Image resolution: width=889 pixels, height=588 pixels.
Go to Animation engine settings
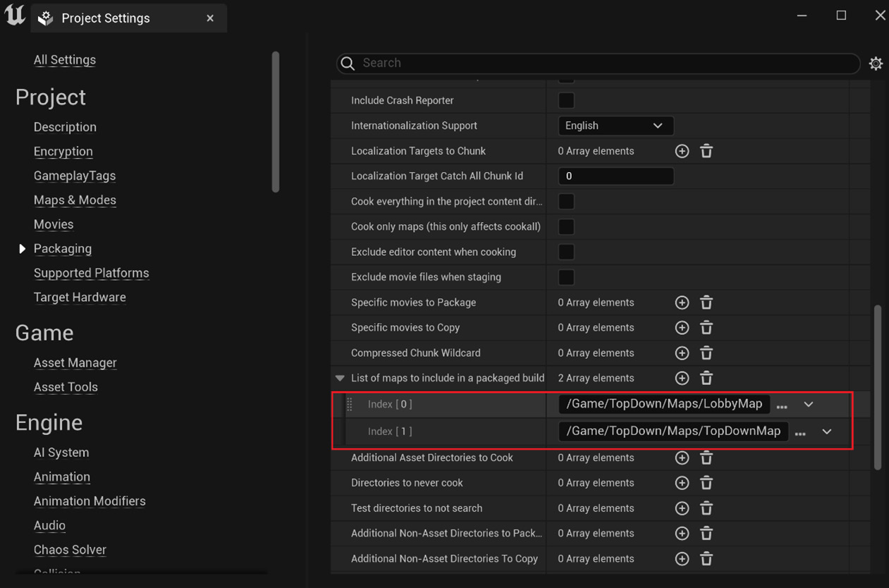[62, 477]
